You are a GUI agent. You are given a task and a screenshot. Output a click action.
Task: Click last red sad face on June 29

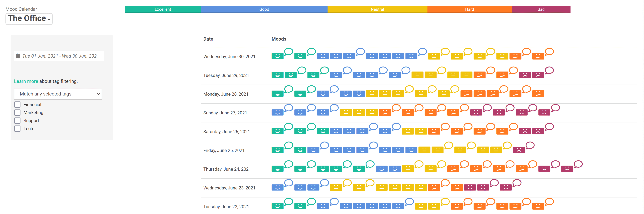[x=538, y=75]
